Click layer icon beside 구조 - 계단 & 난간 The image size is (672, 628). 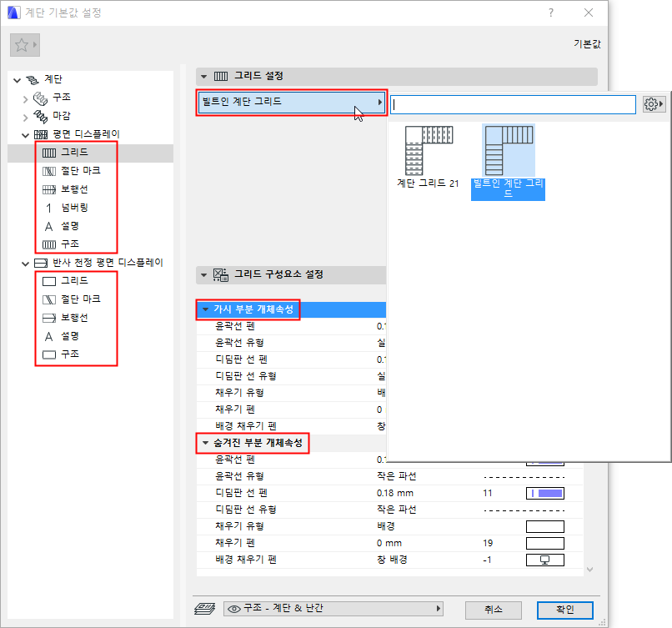point(205,609)
